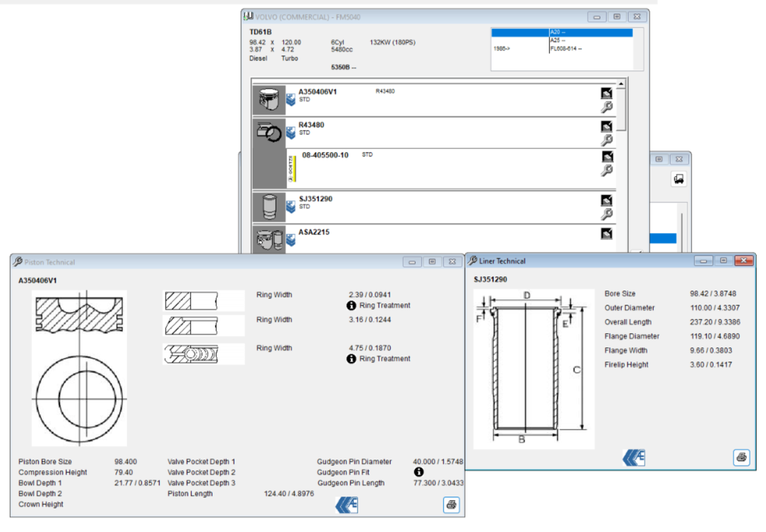Click the 132KW (180PS) power rating
Image resolution: width=766 pixels, height=532 pixels.
coord(393,43)
